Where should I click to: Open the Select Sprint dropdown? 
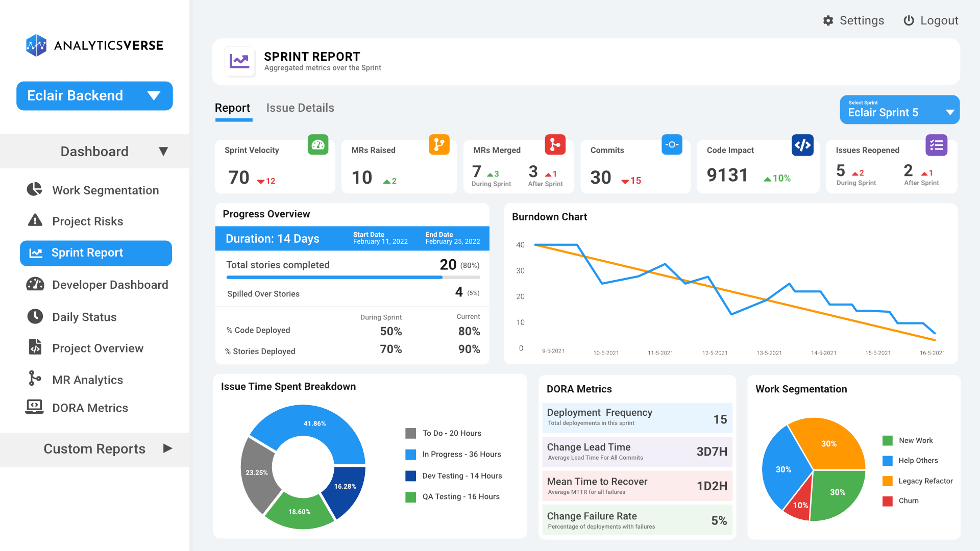click(x=899, y=110)
